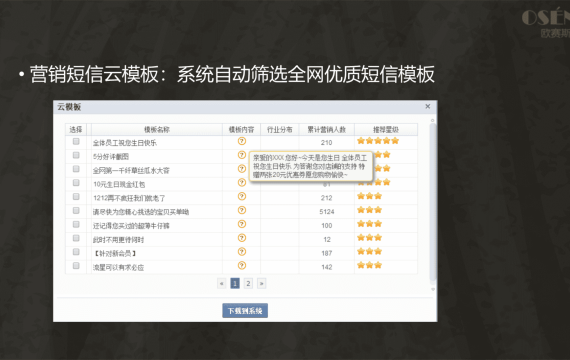Go to previous page arrow in pagination
Image resolution: width=570 pixels, height=360 pixels.
click(221, 283)
